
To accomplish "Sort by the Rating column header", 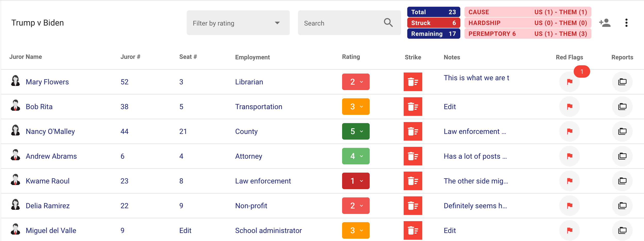I will 351,57.
